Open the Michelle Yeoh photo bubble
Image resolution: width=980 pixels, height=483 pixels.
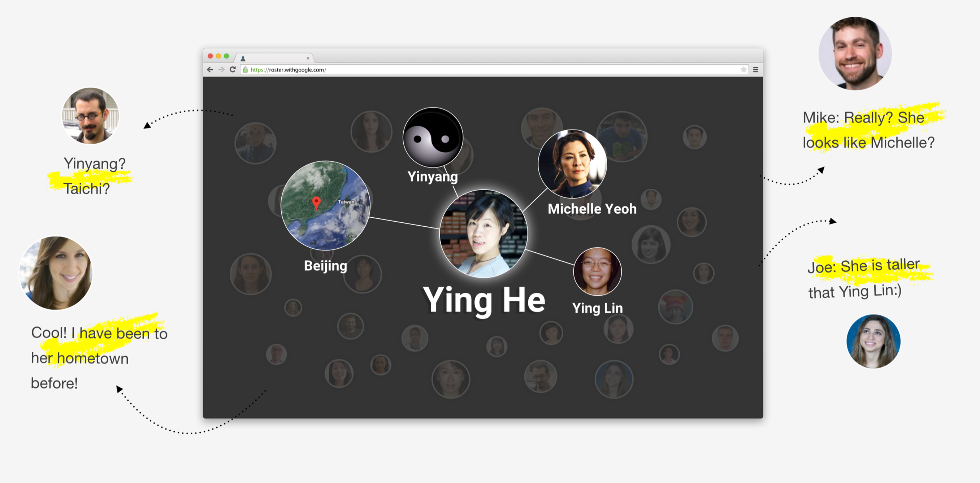572,164
